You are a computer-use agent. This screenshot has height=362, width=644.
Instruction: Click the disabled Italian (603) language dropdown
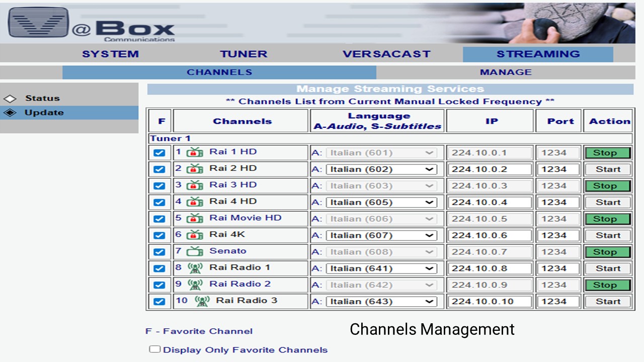tap(381, 186)
